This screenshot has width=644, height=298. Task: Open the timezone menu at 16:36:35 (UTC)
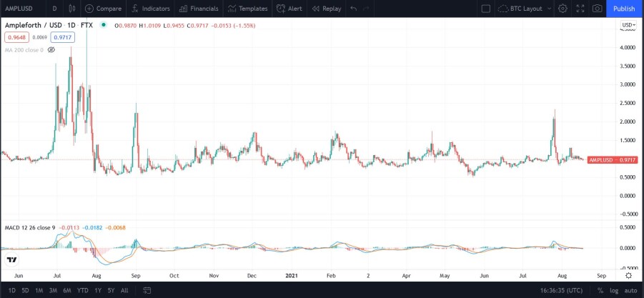point(563,290)
